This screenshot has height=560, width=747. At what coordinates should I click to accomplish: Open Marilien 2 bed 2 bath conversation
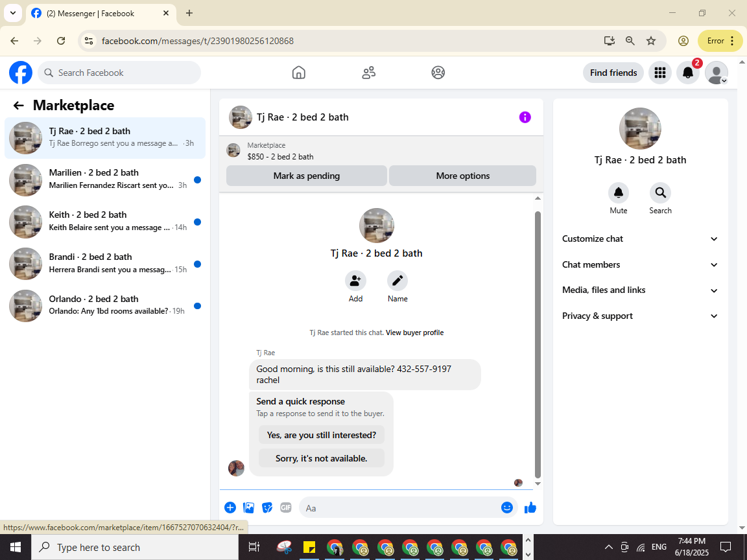coord(105,180)
